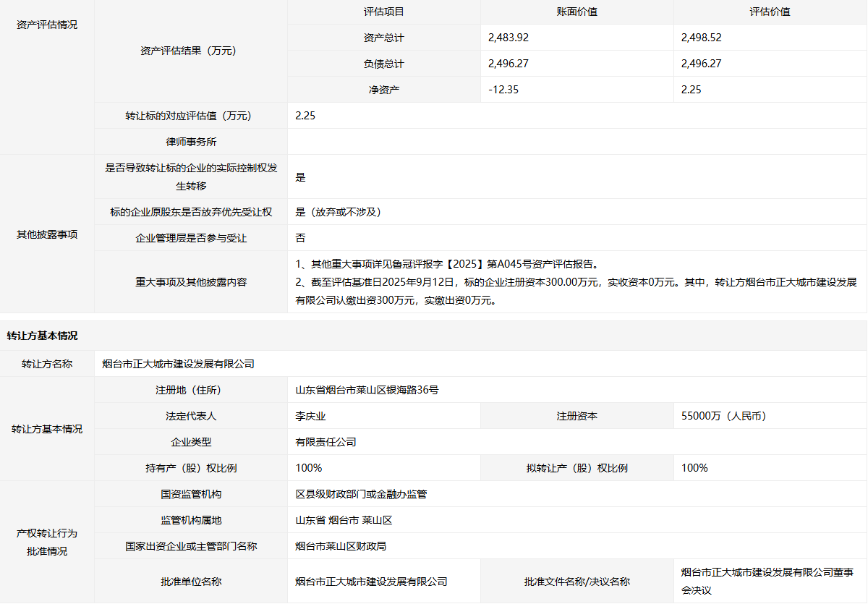Image resolution: width=868 pixels, height=604 pixels.
Task: Click the 资产评估结果（万元）label cell
Action: pos(191,51)
